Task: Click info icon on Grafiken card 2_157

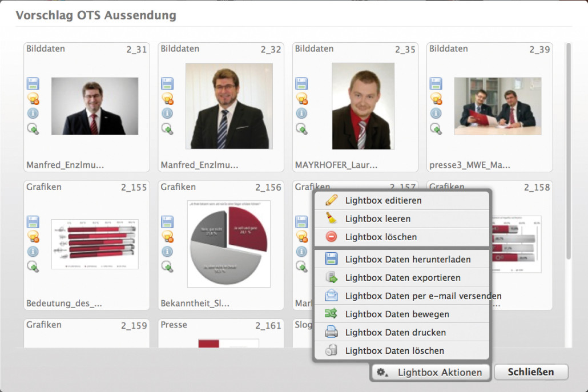Action: [301, 252]
